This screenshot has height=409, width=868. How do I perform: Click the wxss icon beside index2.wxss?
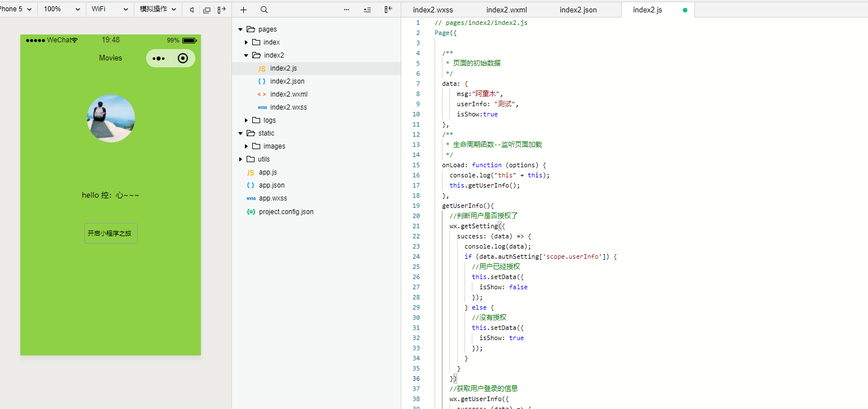tap(262, 107)
